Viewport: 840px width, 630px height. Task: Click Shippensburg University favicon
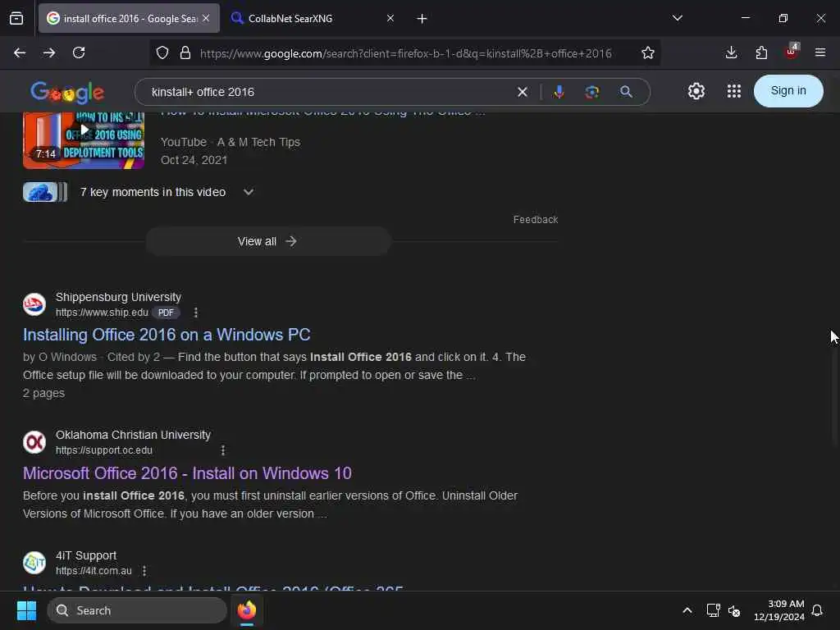[34, 304]
